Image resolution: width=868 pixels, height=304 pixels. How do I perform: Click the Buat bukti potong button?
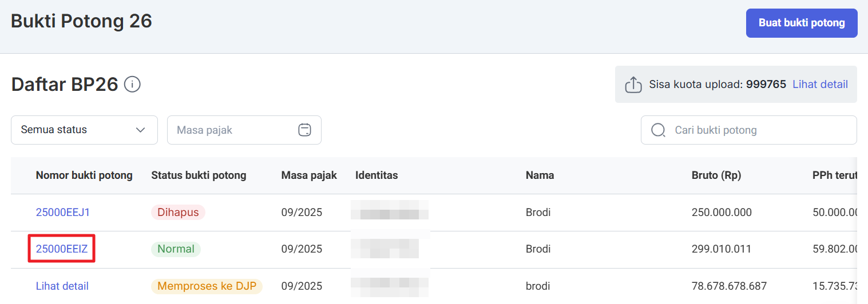(801, 23)
